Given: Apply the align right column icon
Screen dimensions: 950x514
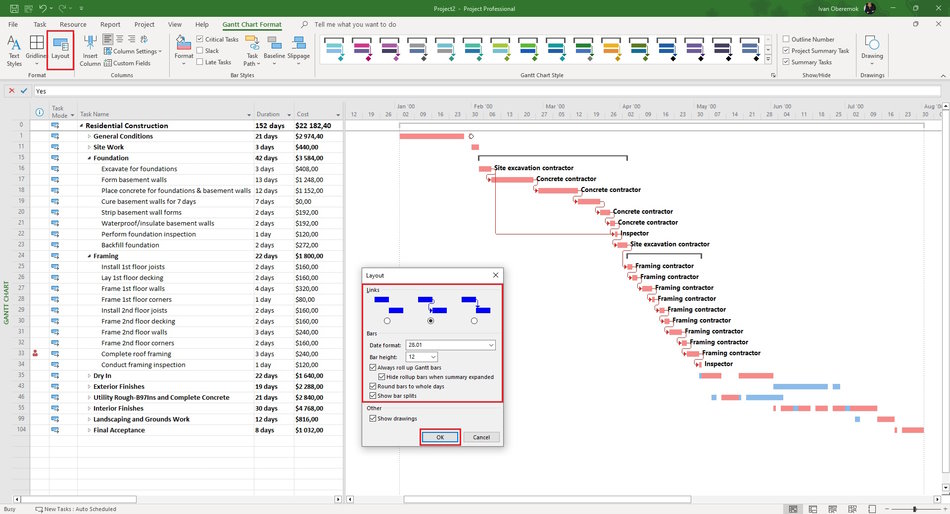Looking at the screenshot, I should 131,39.
